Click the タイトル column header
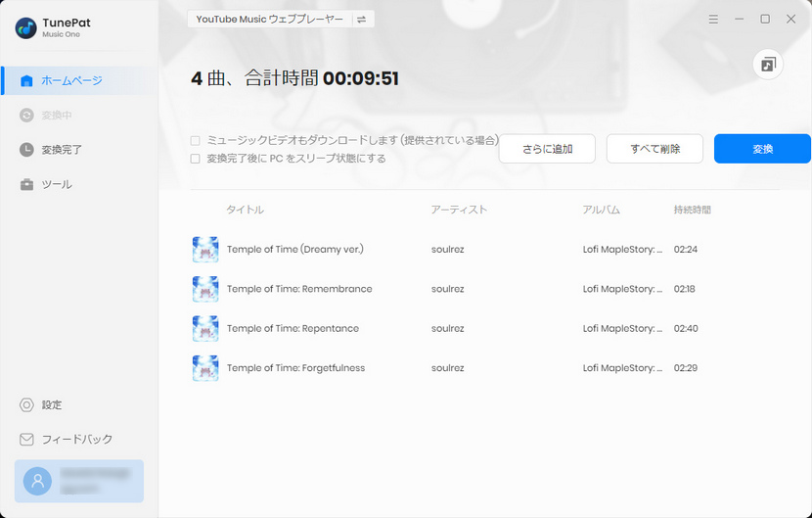812x518 pixels. pyautogui.click(x=245, y=210)
